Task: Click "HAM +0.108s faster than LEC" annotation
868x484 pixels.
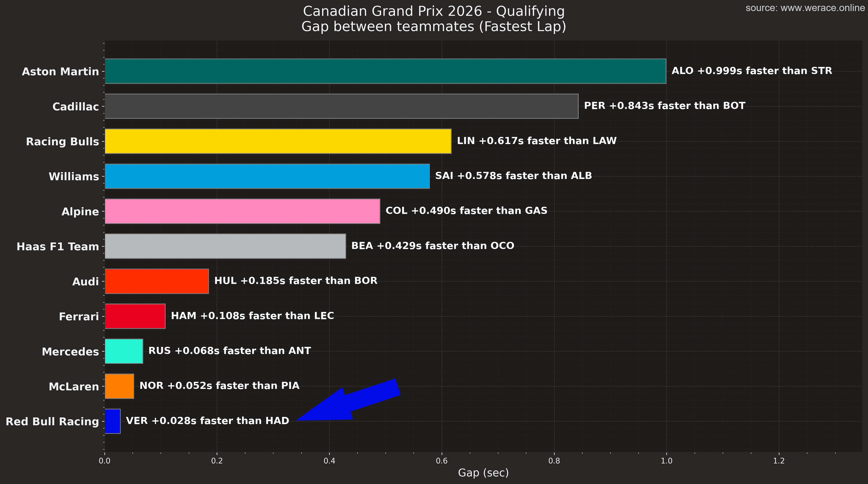Action: pos(252,316)
